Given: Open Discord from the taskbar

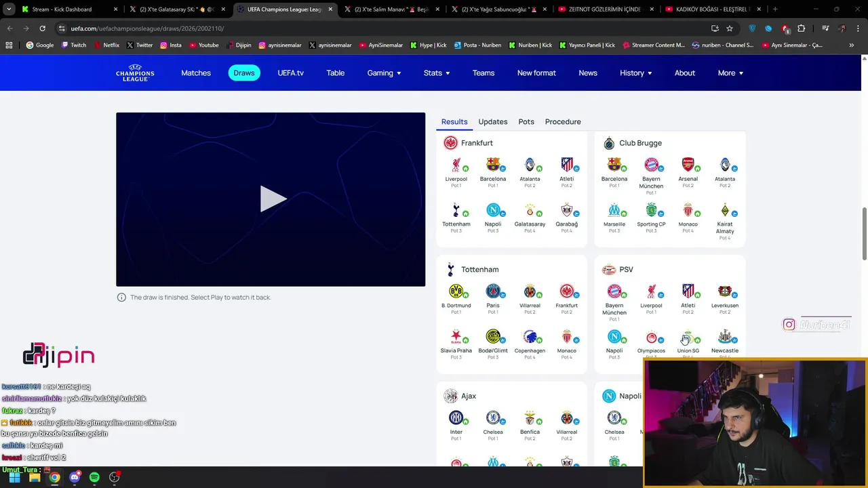Looking at the screenshot, I should [75, 477].
